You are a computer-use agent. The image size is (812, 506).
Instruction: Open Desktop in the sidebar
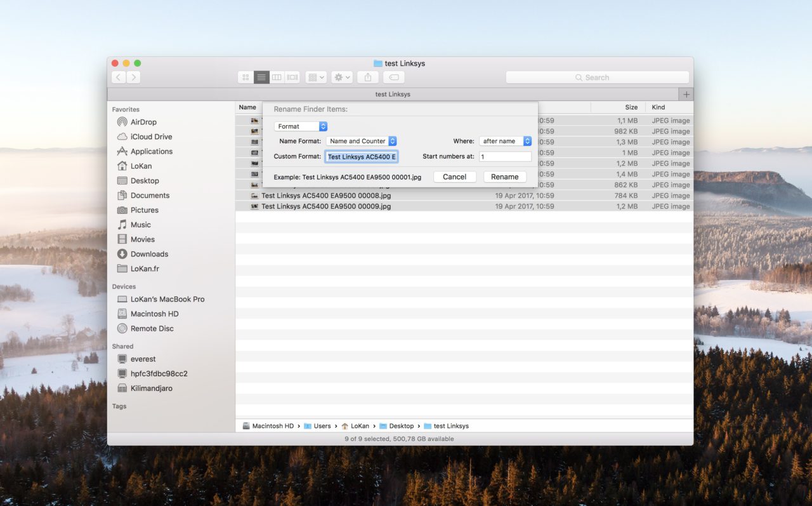[x=145, y=180]
